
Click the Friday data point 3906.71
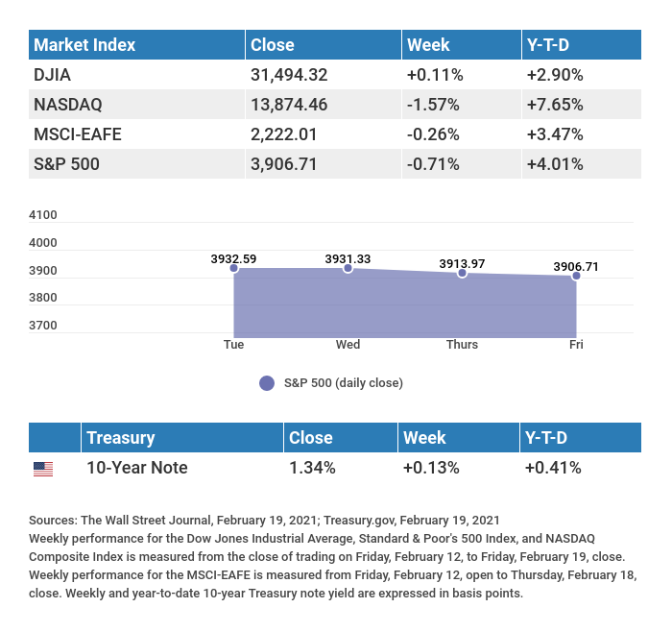pyautogui.click(x=576, y=276)
